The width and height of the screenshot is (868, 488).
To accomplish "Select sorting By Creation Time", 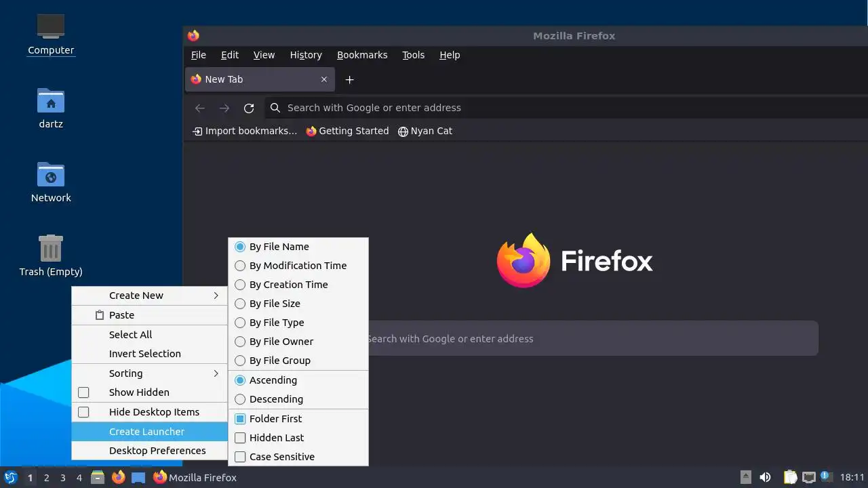I will [298, 285].
